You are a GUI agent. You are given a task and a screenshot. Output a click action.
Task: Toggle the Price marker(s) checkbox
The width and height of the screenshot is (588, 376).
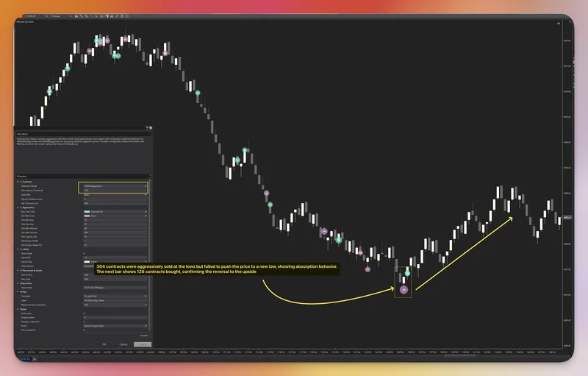coord(84,330)
